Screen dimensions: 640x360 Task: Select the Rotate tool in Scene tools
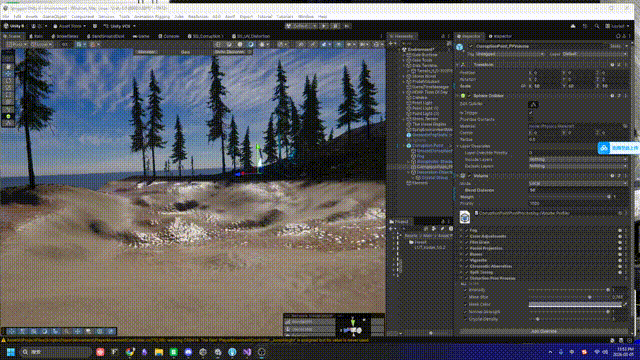coord(8,80)
